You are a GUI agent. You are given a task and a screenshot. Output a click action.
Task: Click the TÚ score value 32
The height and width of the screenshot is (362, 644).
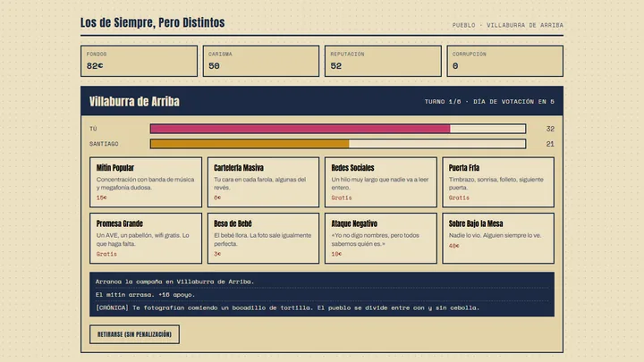[x=550, y=129]
